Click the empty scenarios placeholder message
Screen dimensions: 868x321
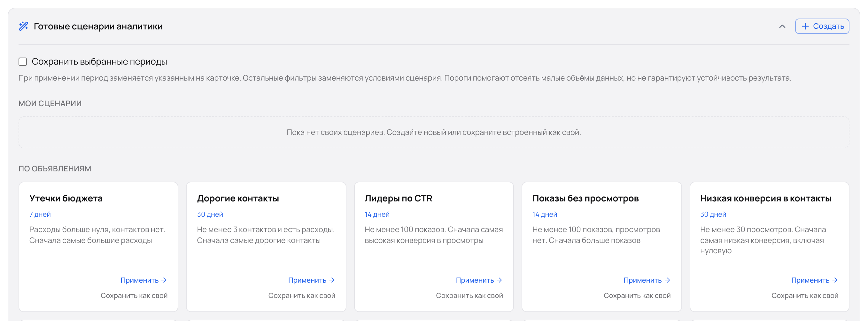pos(434,132)
